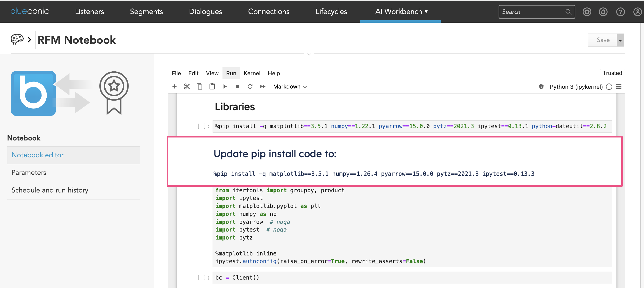Open the help question mark icon
The width and height of the screenshot is (644, 288).
click(620, 12)
